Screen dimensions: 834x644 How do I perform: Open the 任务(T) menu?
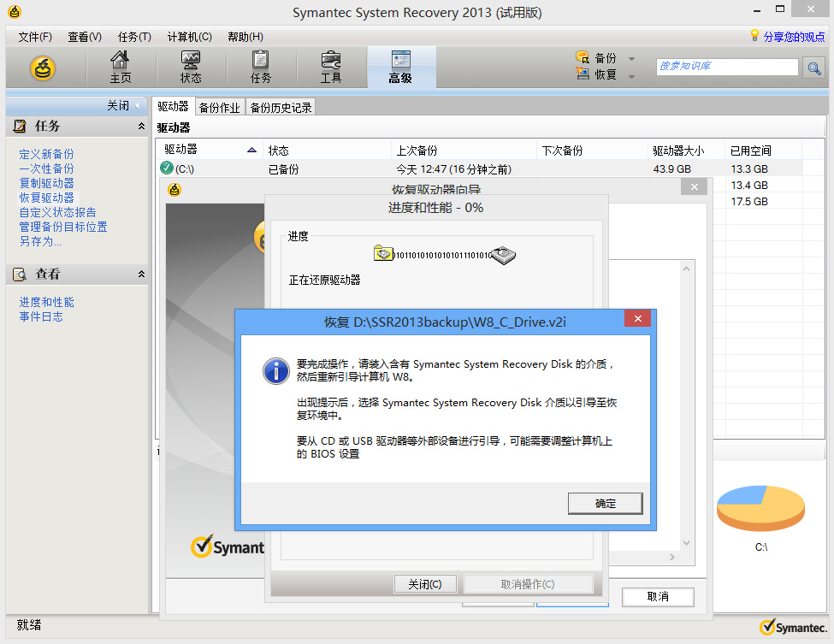coord(134,37)
